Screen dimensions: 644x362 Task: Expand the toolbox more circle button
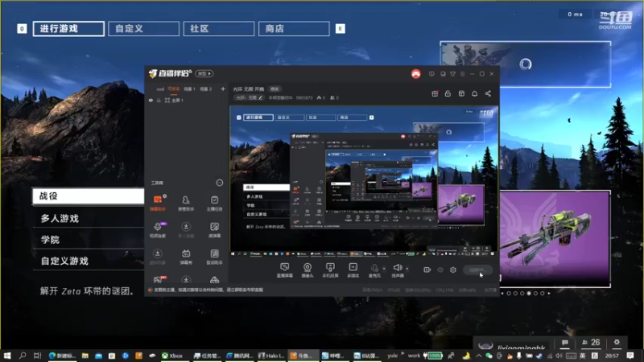pos(220,183)
